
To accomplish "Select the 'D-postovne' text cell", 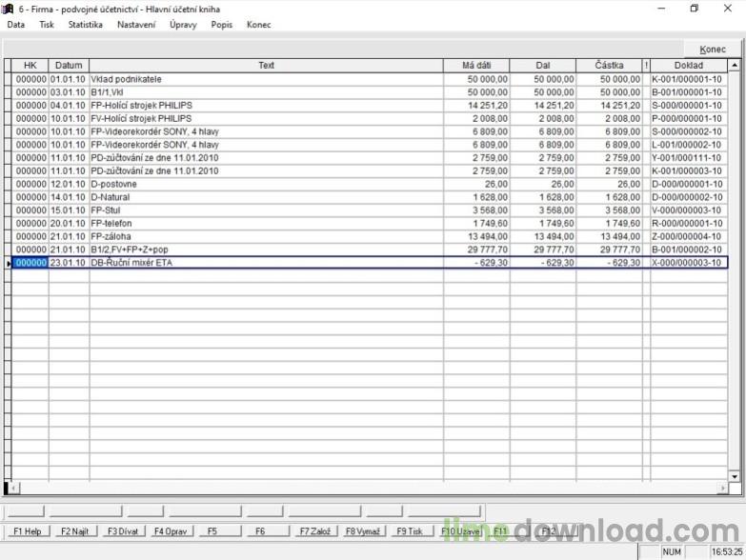I will (266, 184).
